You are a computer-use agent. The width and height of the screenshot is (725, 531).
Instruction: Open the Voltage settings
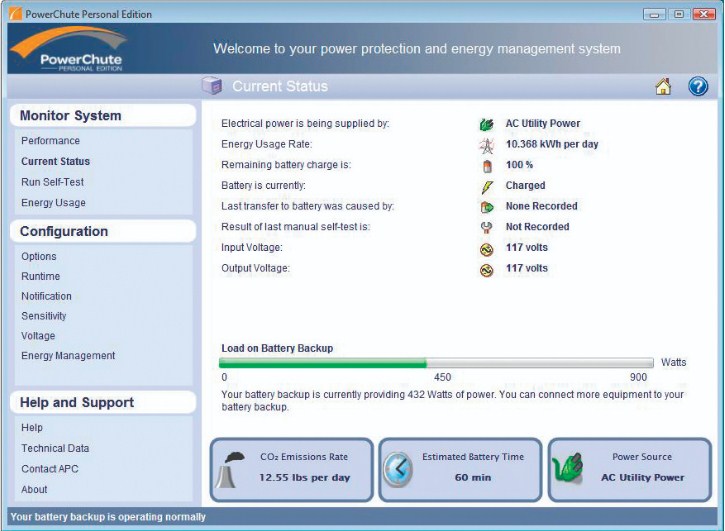tap(38, 336)
